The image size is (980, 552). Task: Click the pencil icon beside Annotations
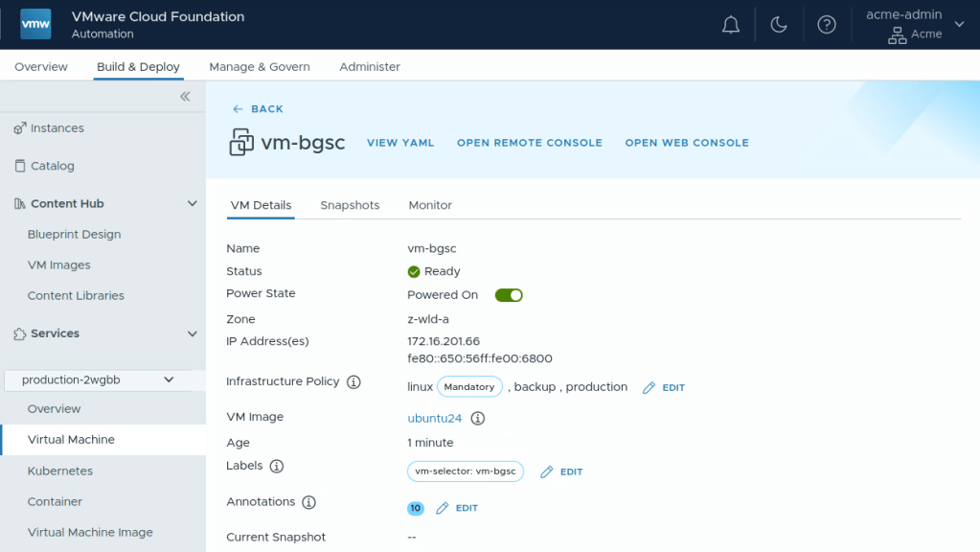443,508
